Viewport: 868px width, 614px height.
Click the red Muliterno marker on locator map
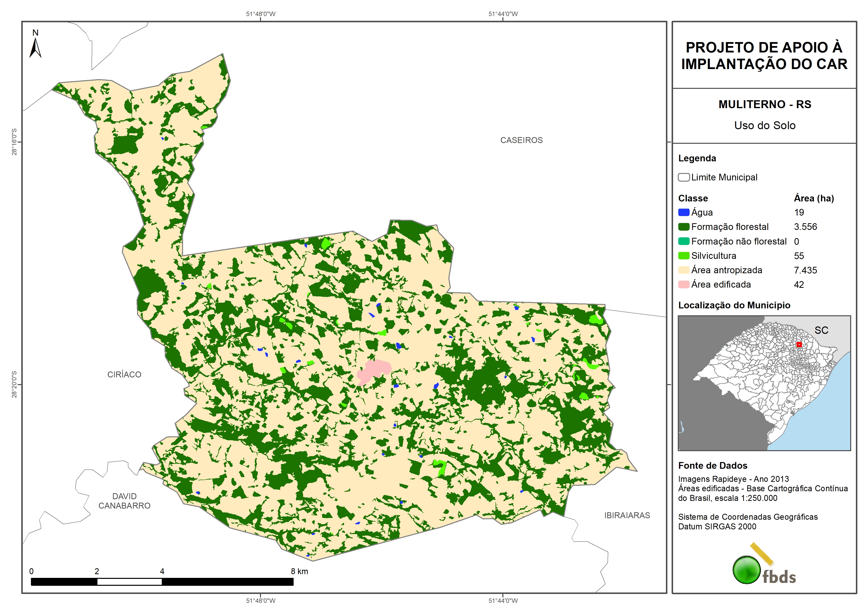pyautogui.click(x=799, y=344)
